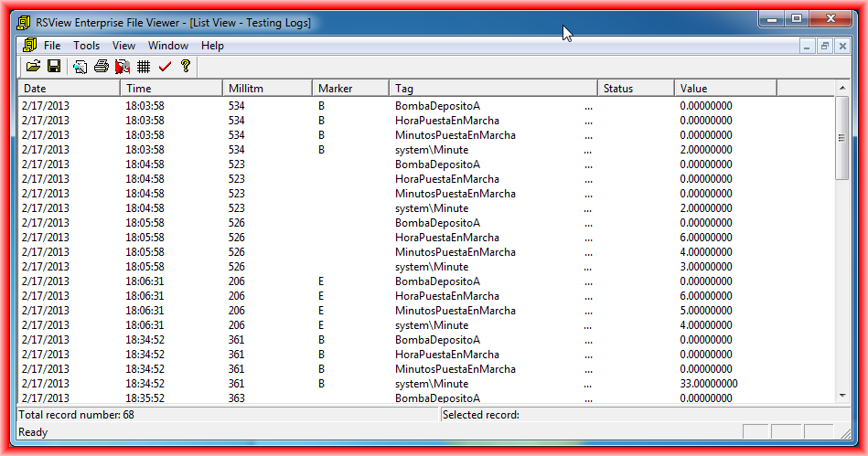Screen dimensions: 868x456
Task: Click the Tag column header
Action: click(x=493, y=88)
